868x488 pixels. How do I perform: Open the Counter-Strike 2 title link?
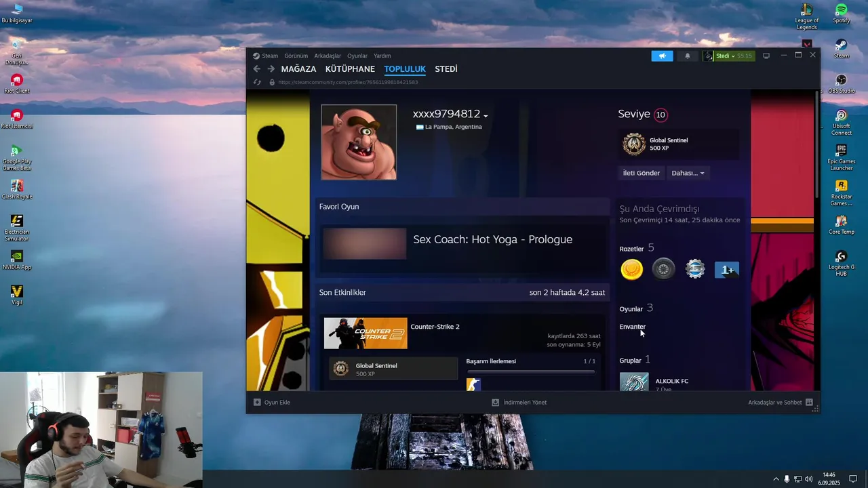click(x=435, y=327)
